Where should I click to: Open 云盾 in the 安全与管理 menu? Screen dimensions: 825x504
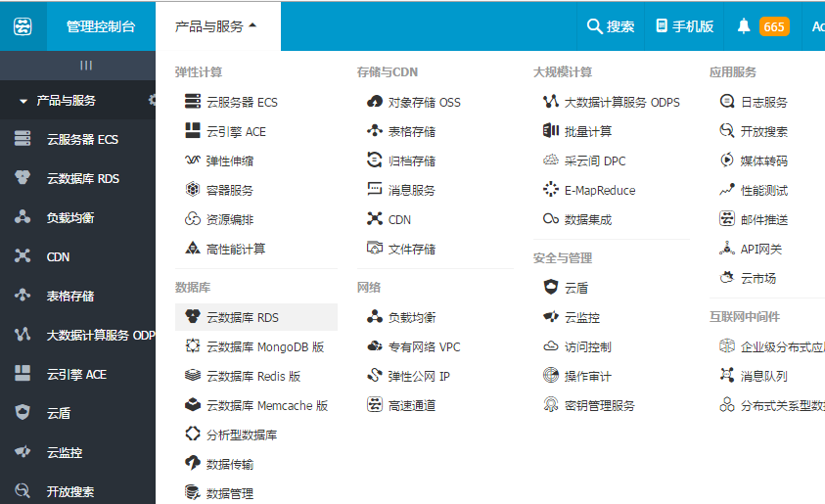[x=576, y=288]
